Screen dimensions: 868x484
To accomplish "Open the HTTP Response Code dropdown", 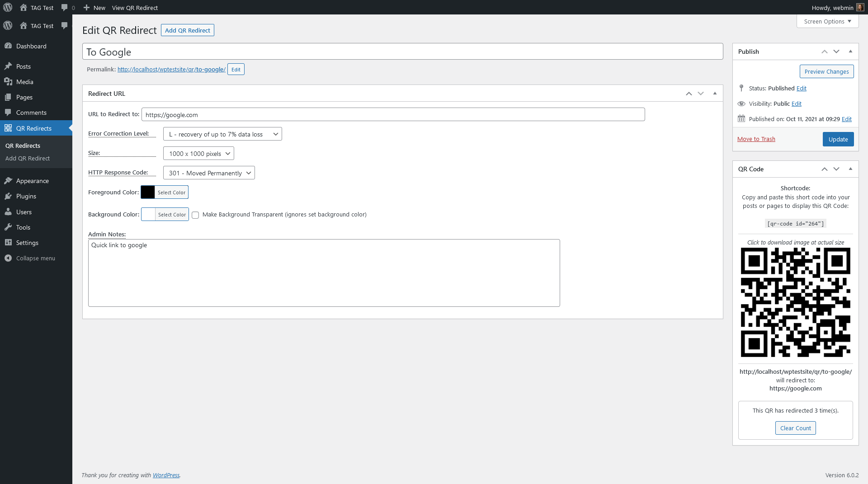I will pos(209,173).
